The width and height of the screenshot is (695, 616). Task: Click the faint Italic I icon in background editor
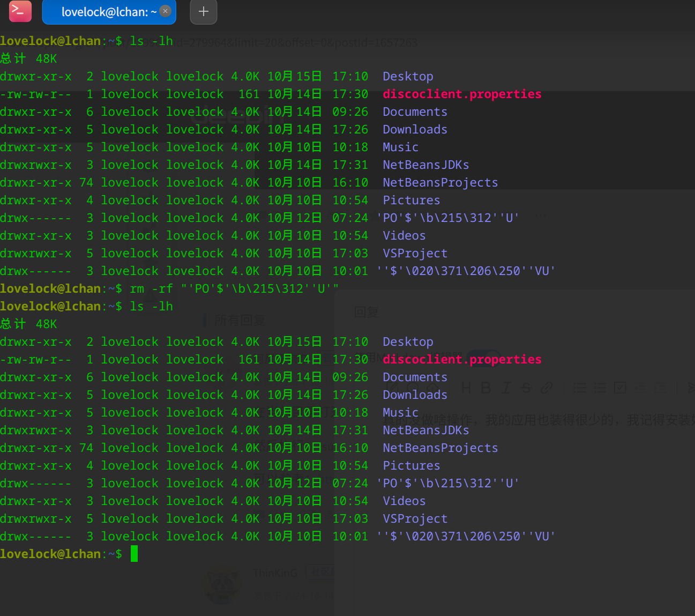pos(506,388)
